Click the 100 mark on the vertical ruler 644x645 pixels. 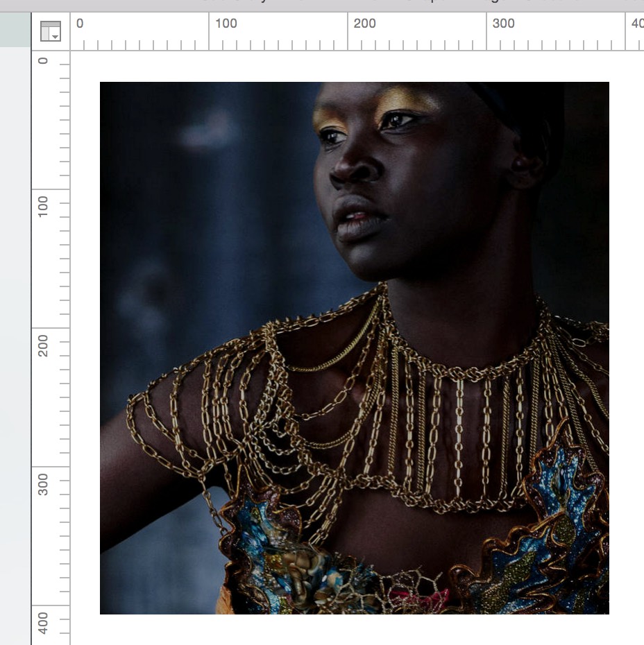click(43, 206)
